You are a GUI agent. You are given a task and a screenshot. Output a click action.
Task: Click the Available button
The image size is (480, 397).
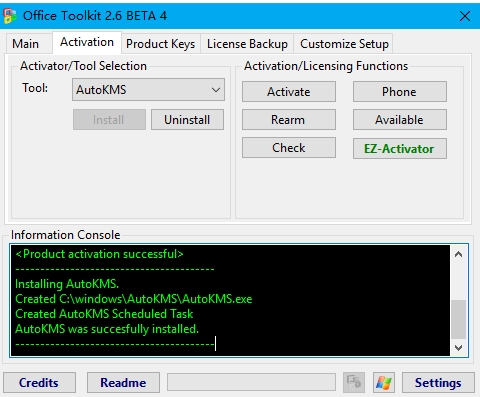pyautogui.click(x=400, y=120)
